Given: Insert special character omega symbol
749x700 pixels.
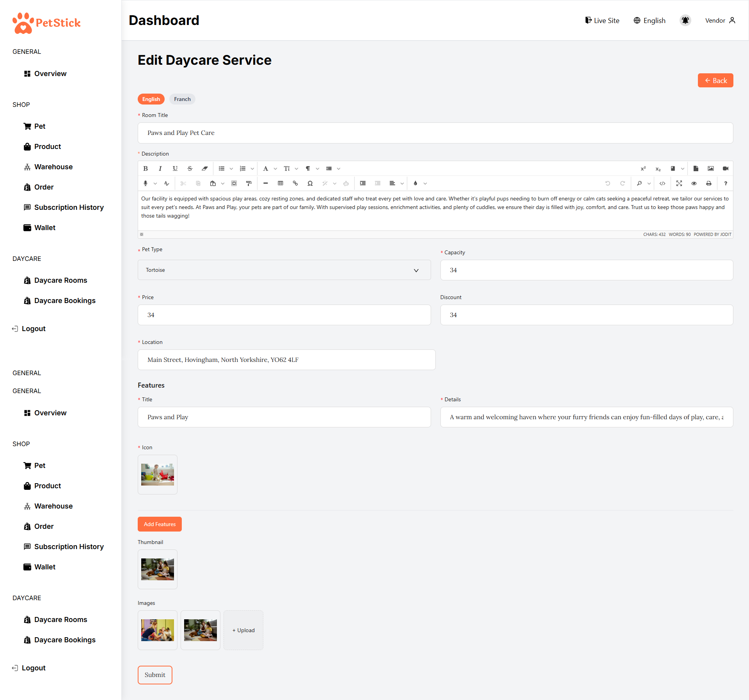Looking at the screenshot, I should click(x=310, y=183).
